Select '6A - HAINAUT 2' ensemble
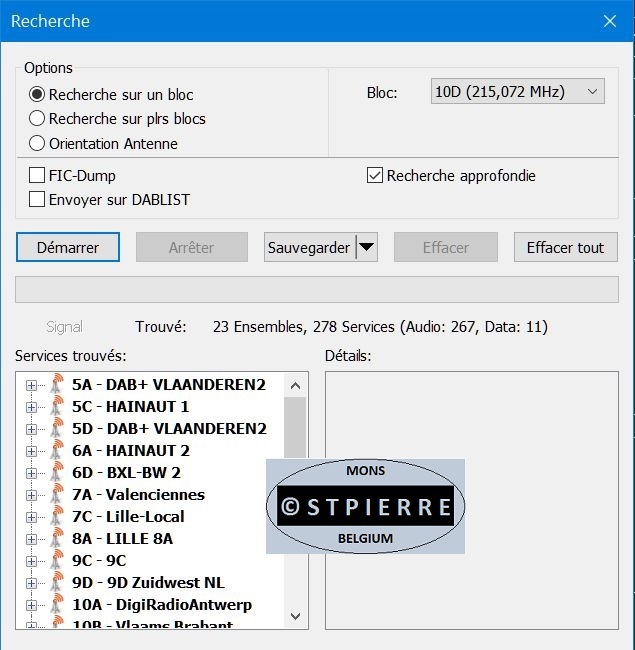This screenshot has height=650, width=635. (x=131, y=451)
